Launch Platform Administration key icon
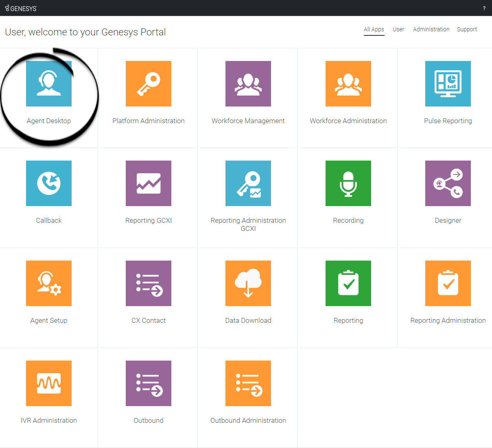The image size is (492, 448). (x=149, y=84)
